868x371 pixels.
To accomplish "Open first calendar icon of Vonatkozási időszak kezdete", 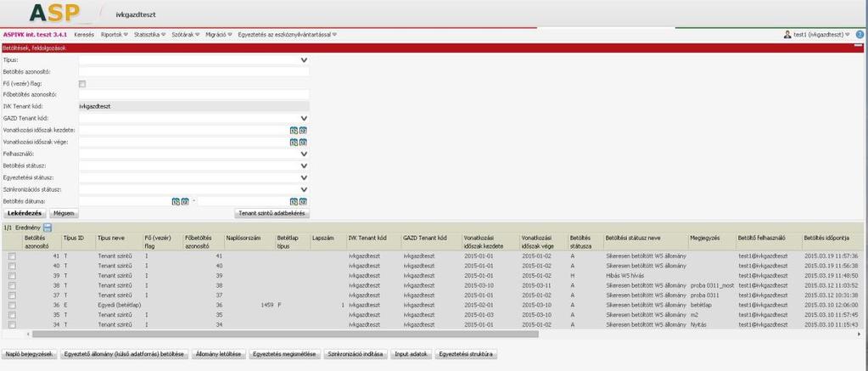I will tap(294, 130).
